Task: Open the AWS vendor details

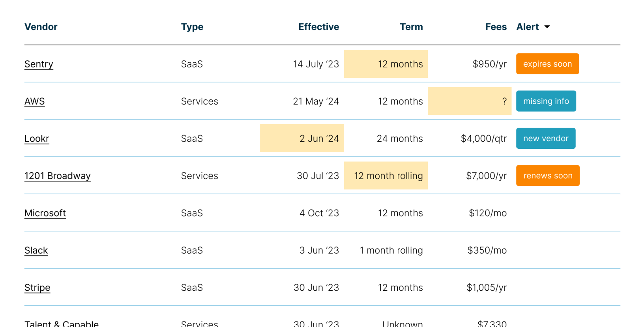Action: tap(34, 101)
